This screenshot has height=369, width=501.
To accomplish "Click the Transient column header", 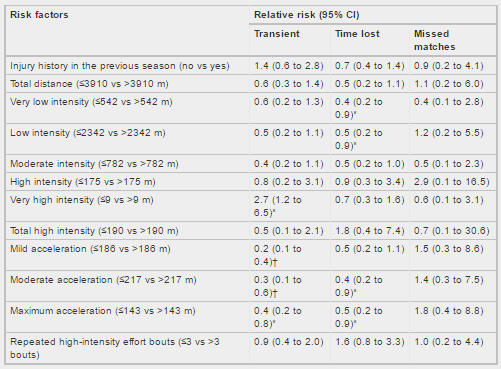I will 277,34.
